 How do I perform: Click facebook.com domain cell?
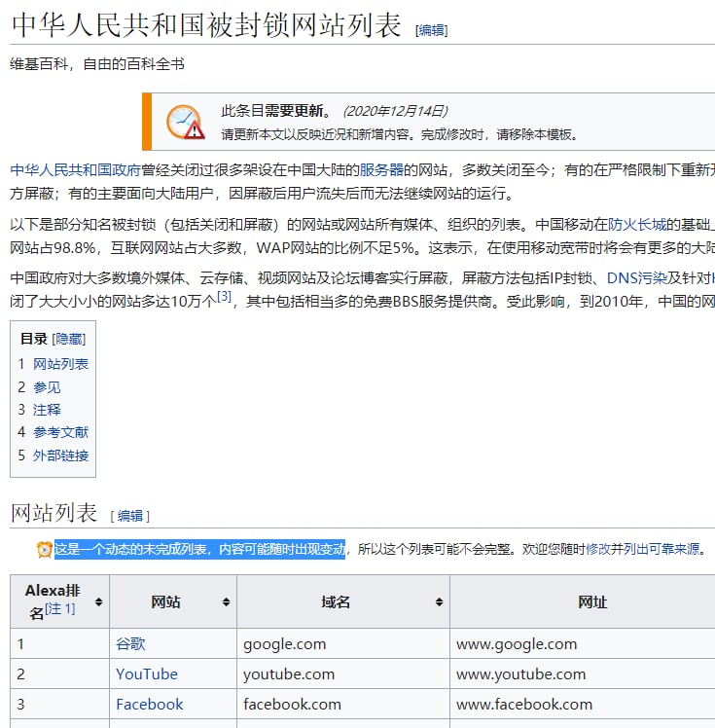342,704
